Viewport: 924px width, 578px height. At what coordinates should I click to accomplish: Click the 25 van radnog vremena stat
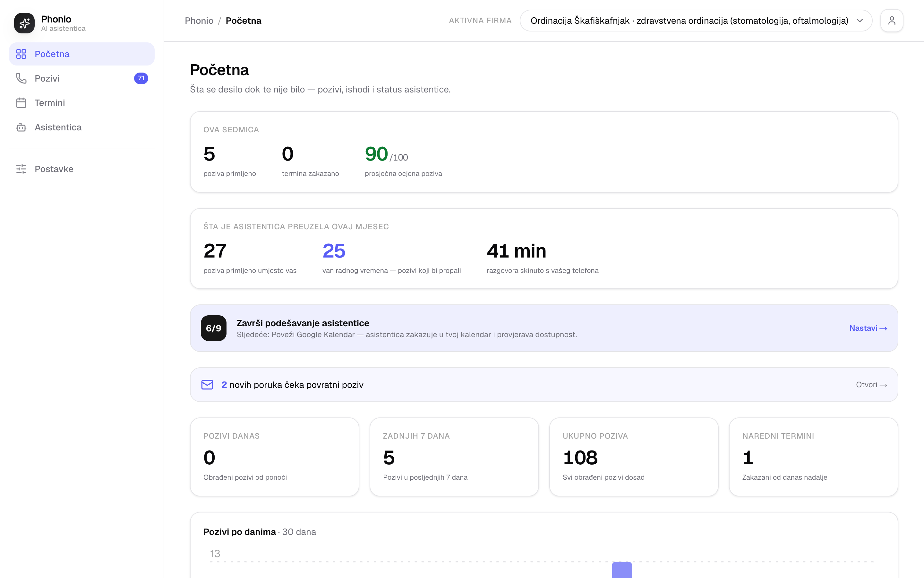[x=391, y=258]
